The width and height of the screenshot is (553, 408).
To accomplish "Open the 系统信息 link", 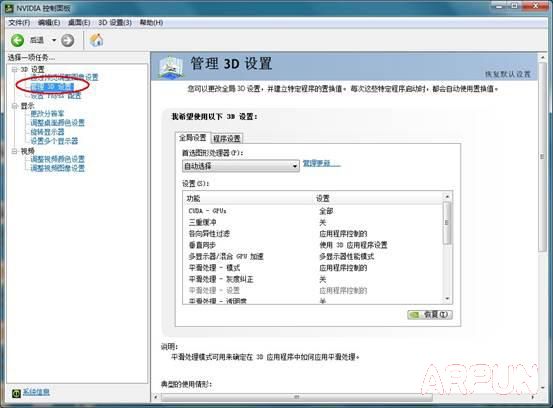I will (36, 392).
